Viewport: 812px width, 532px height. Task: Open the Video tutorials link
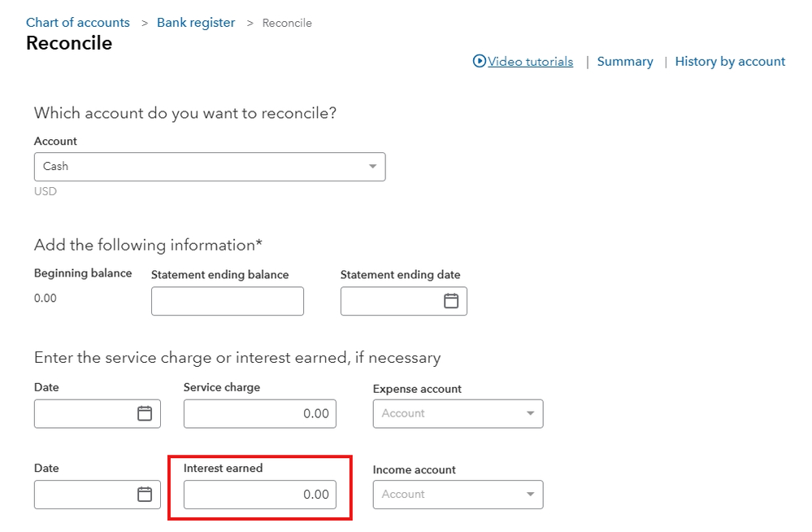tap(530, 62)
